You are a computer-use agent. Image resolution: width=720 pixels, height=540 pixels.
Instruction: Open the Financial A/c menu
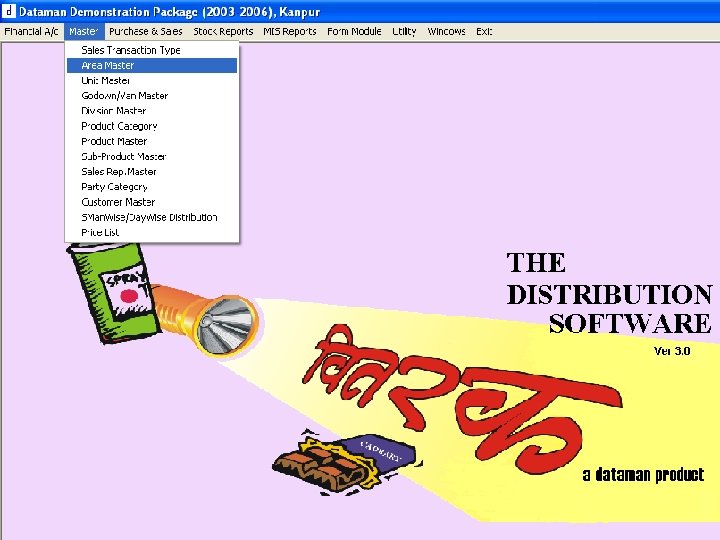(31, 32)
